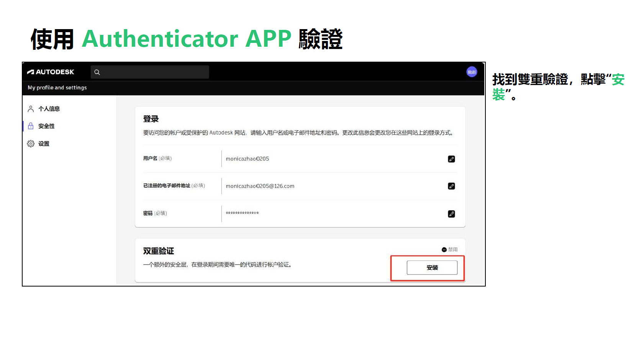Click the search magnifier icon

pyautogui.click(x=97, y=72)
